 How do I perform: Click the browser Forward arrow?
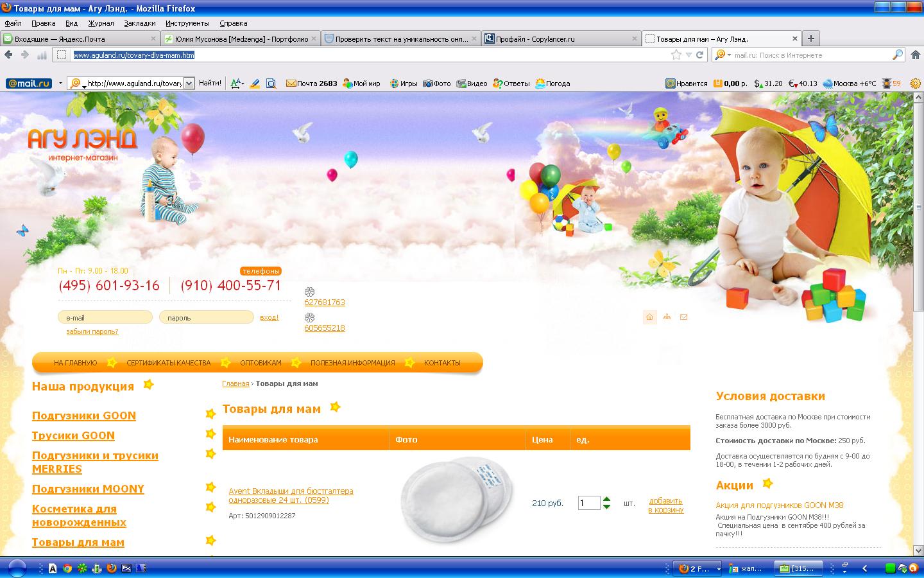click(25, 55)
